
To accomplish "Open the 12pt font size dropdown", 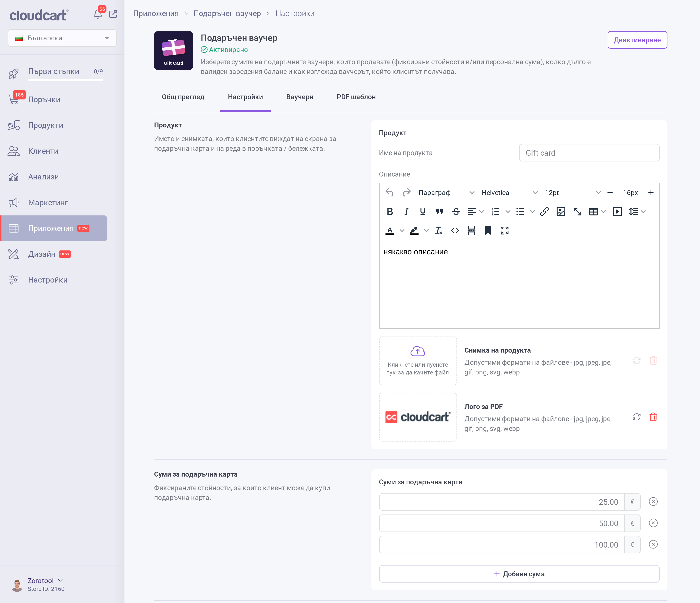I will point(573,193).
